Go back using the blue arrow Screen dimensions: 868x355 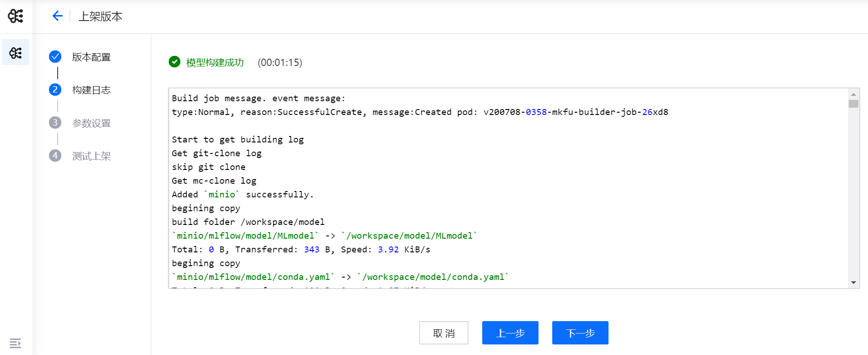click(57, 16)
